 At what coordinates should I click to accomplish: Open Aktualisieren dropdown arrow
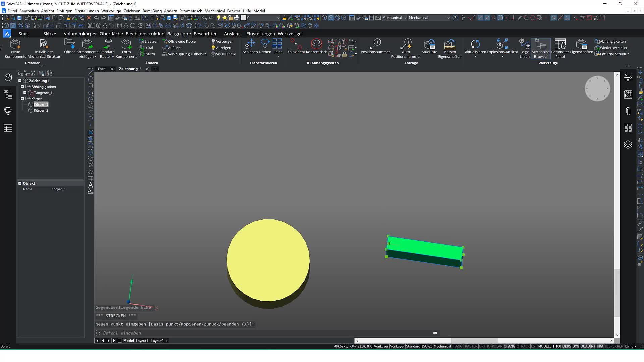coord(475,57)
